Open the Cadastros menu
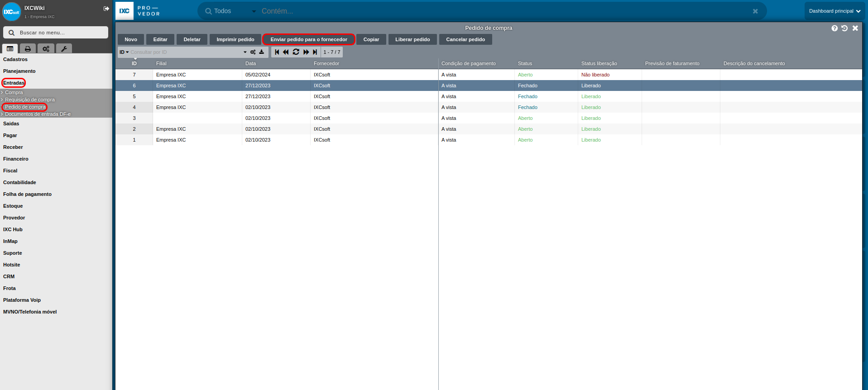868x390 pixels. (x=15, y=59)
